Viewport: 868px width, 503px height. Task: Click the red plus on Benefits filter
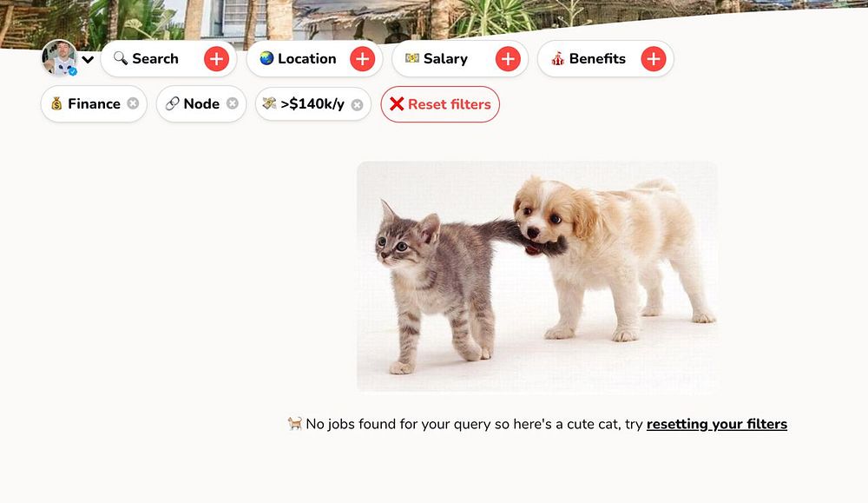pos(654,59)
